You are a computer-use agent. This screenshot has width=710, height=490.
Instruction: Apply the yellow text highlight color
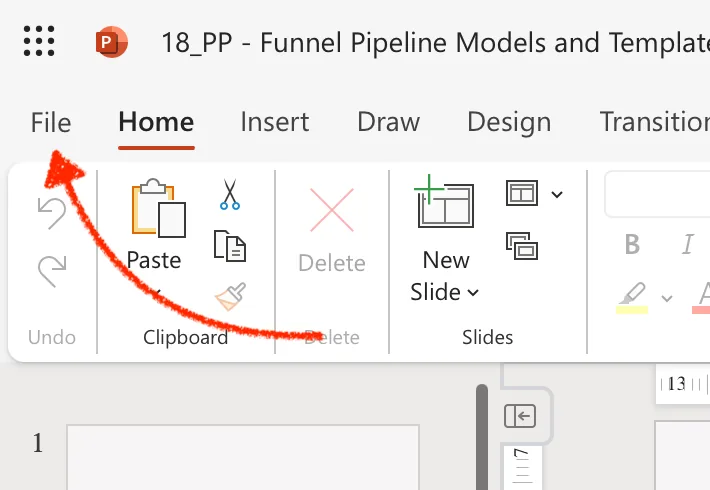[x=632, y=298]
